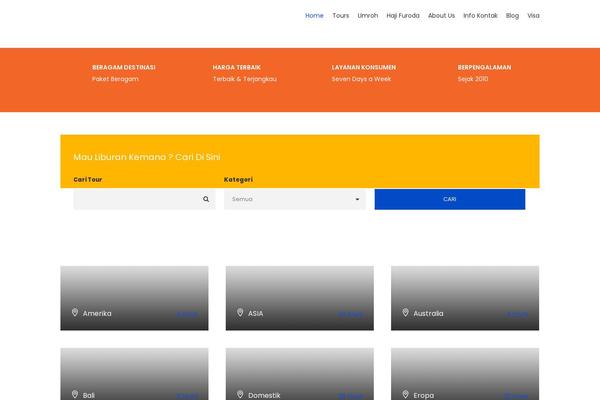Click the location pin beside Domestik
This screenshot has height=400, width=600.
point(240,394)
